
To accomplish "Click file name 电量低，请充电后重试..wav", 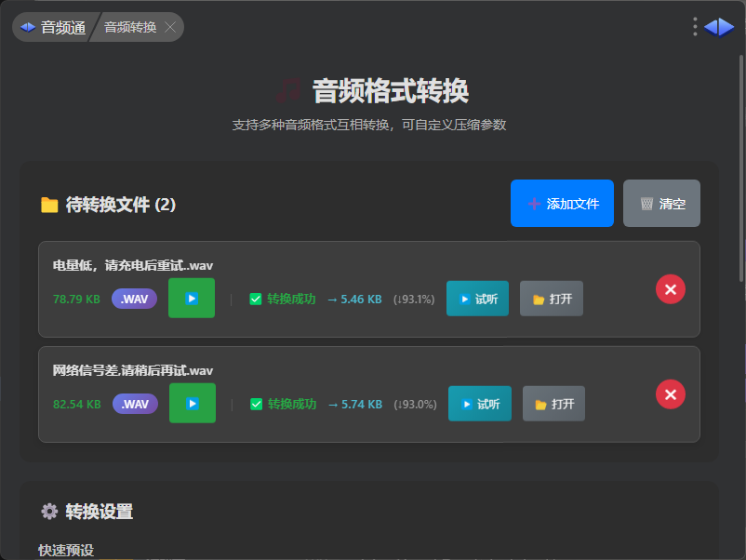I will tap(133, 265).
